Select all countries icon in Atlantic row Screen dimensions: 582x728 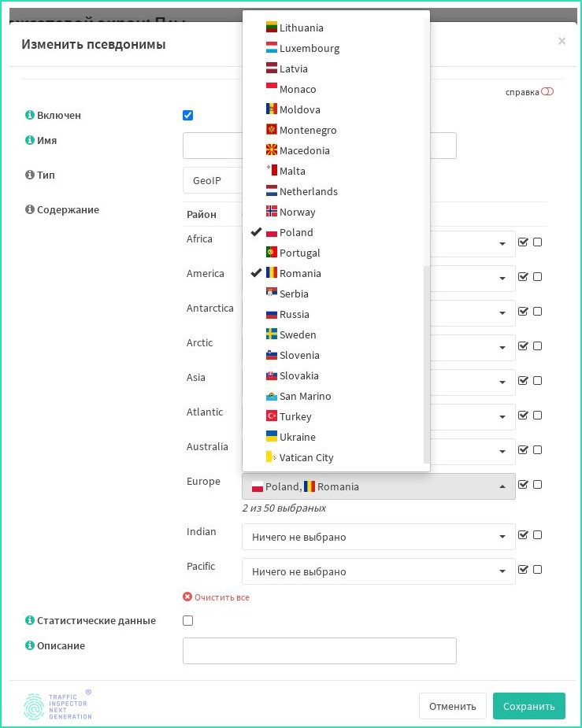[x=523, y=415]
